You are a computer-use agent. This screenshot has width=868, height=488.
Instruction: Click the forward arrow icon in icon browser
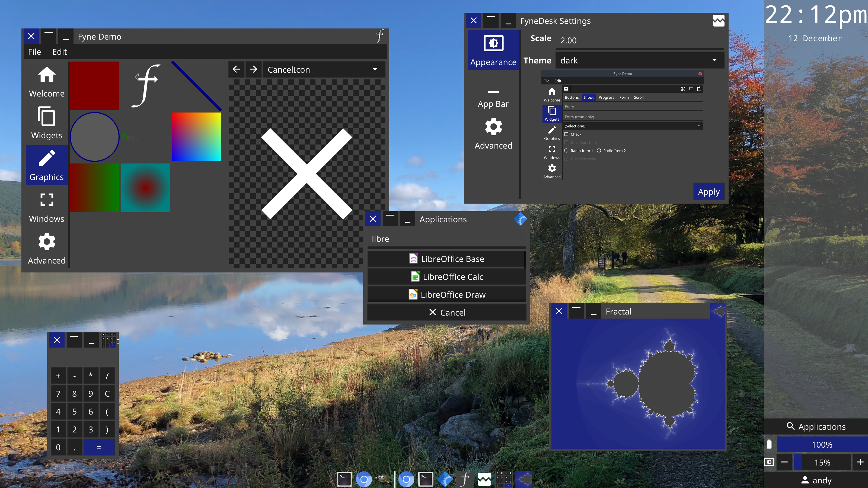pyautogui.click(x=253, y=69)
